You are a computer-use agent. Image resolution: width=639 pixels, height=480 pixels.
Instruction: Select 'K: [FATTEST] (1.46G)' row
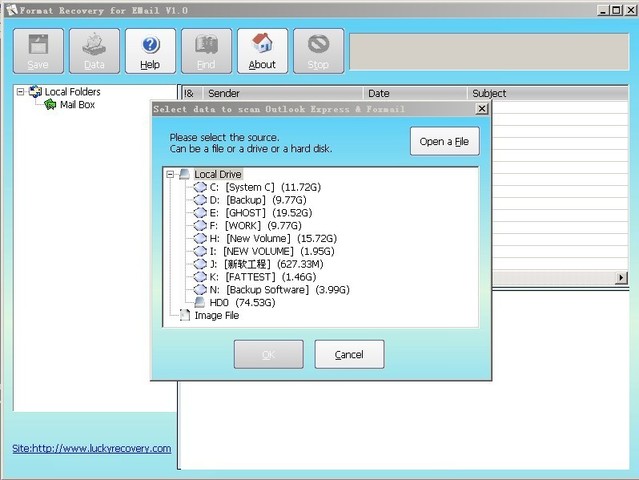(x=263, y=277)
